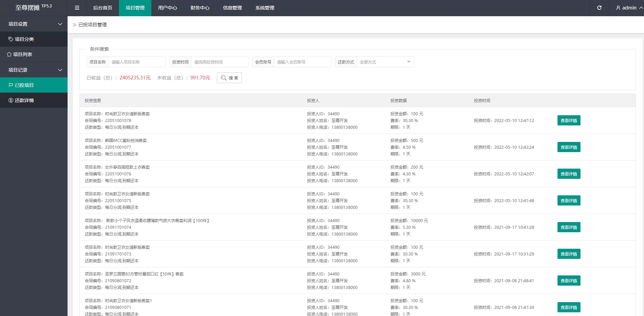Switch to the 用户中心 tab
The height and width of the screenshot is (316, 644).
pyautogui.click(x=167, y=8)
